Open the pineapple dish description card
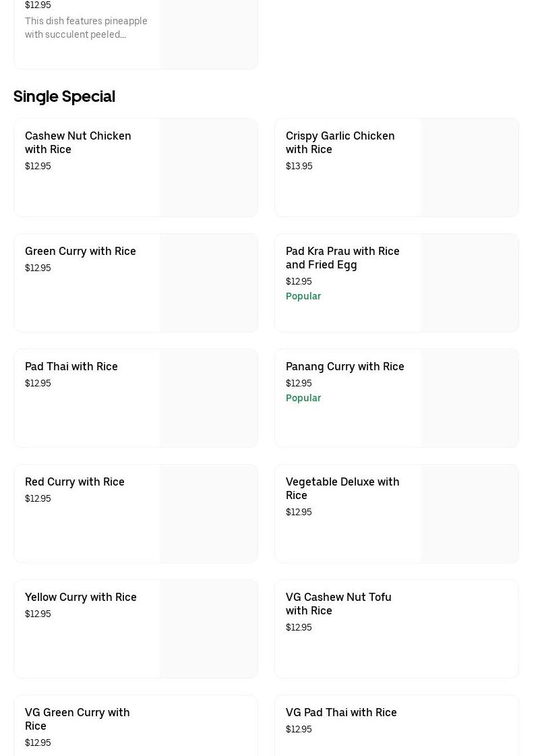 coord(86,28)
